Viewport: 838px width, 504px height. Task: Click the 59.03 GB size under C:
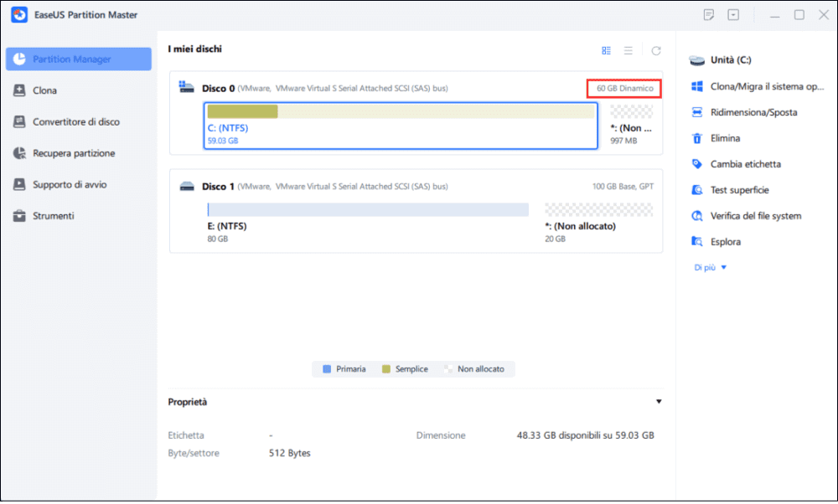pos(223,141)
